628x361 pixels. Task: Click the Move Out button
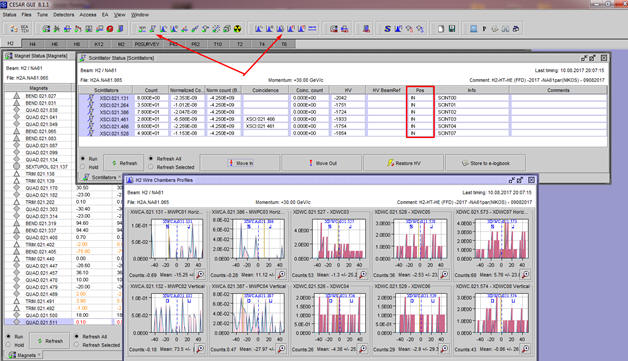(322, 163)
